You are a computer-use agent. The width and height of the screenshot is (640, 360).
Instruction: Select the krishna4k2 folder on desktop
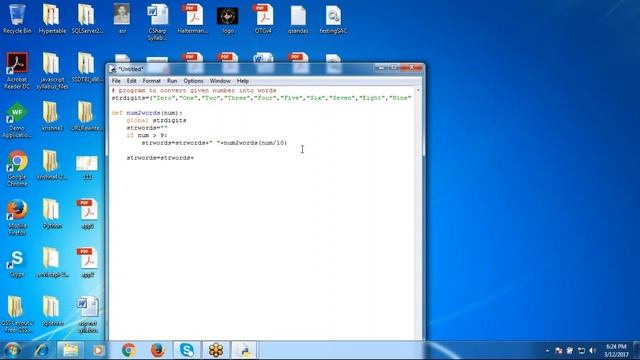tap(51, 165)
